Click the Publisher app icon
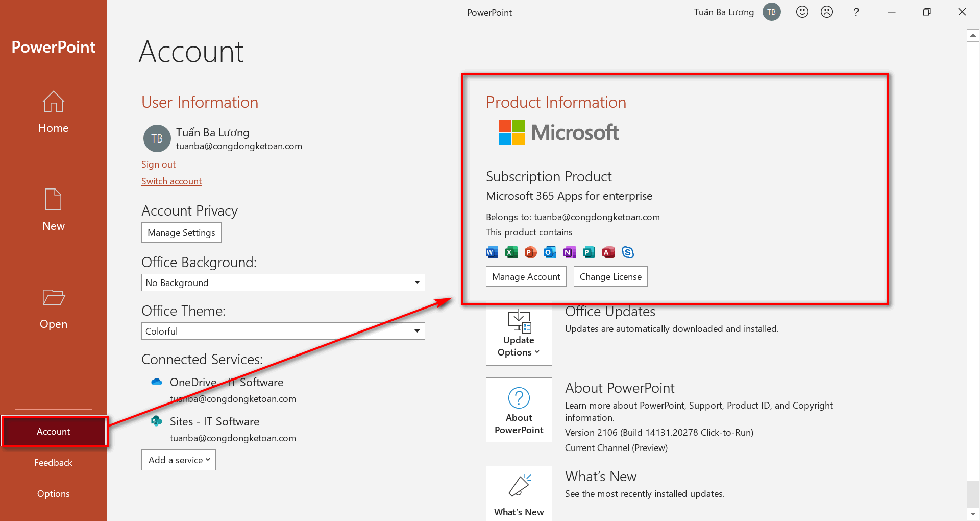980x521 pixels. 589,252
